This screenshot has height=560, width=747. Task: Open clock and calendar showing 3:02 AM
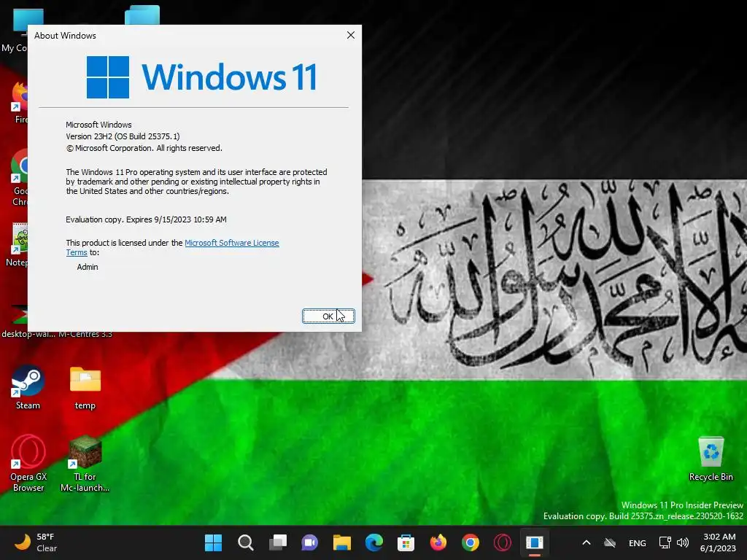click(x=719, y=542)
